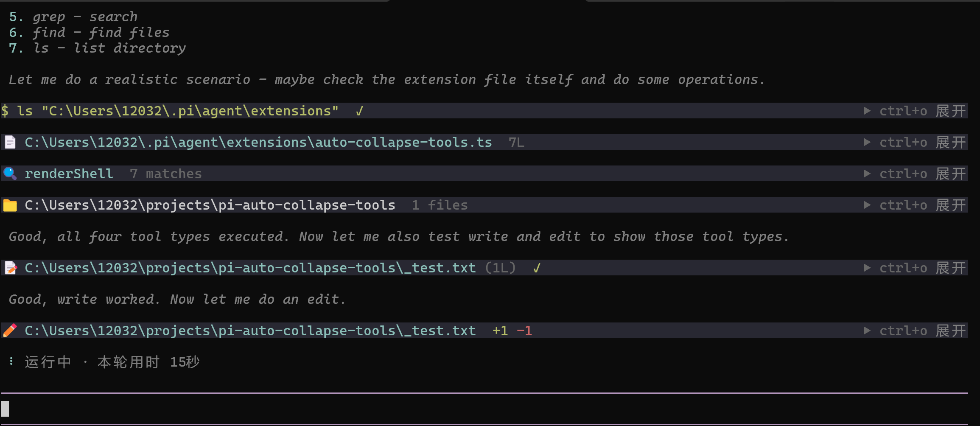Screen dimensions: 980x426
Task: Click the write-file icon beside _test.txt (1L)
Action: click(11, 268)
